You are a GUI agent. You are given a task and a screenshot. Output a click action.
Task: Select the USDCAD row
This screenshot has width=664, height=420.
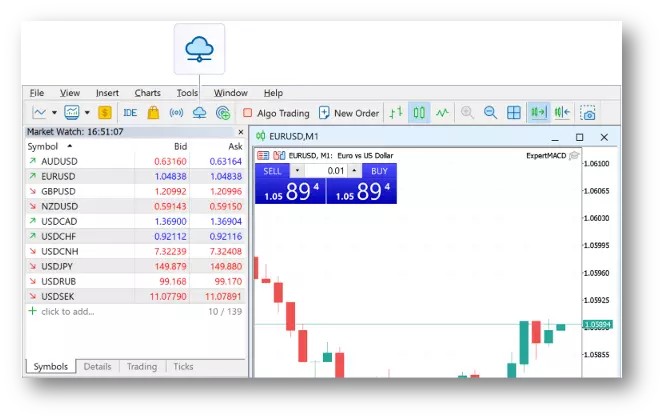136,221
